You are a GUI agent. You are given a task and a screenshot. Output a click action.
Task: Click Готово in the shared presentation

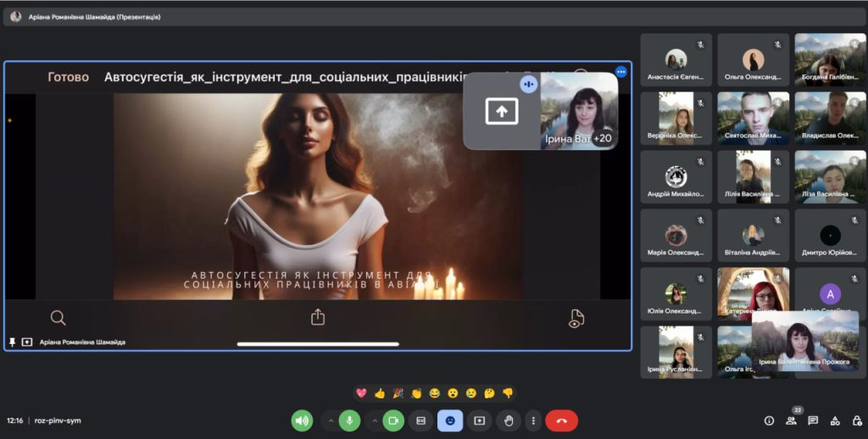point(68,77)
